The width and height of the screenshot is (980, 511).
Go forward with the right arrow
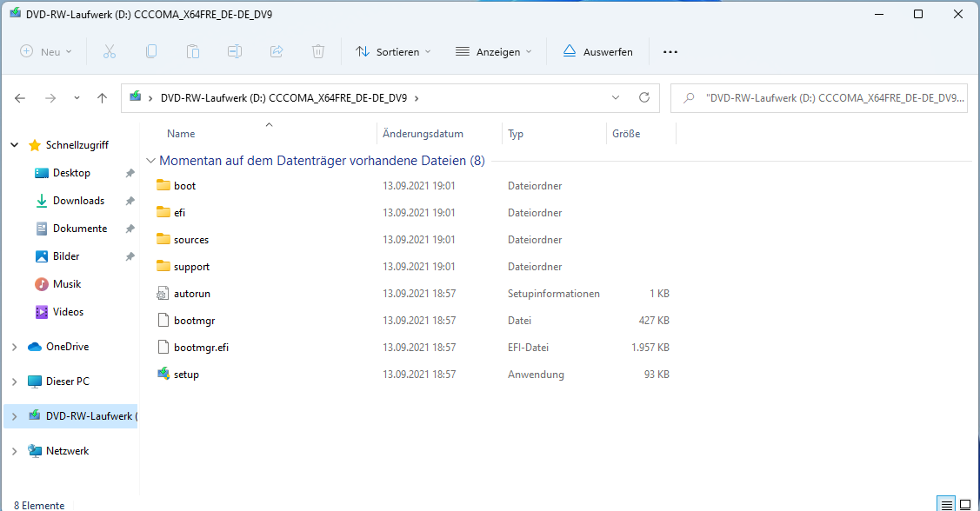50,98
